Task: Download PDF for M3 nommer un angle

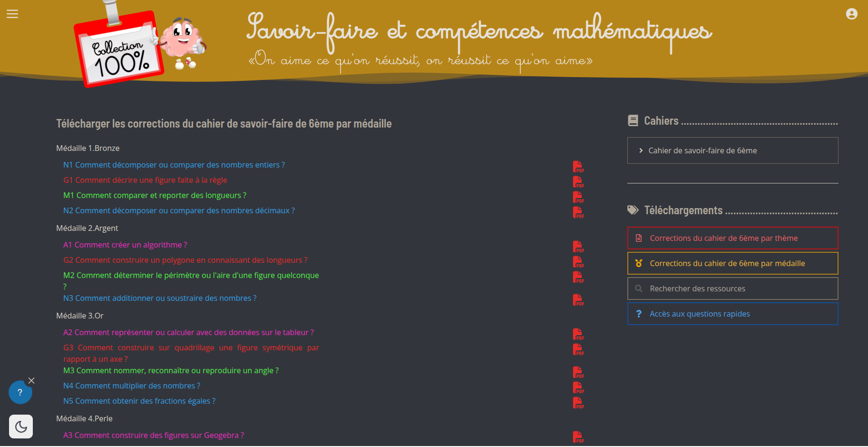Action: pyautogui.click(x=578, y=372)
